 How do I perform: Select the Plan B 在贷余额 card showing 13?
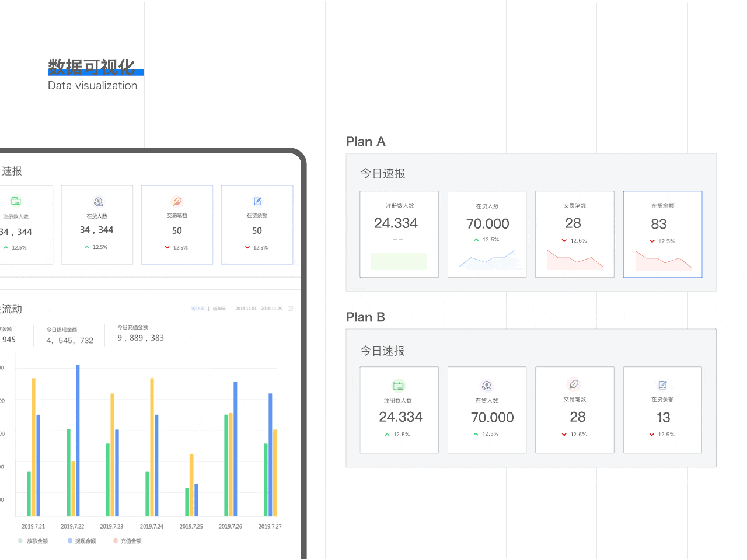[x=662, y=410]
